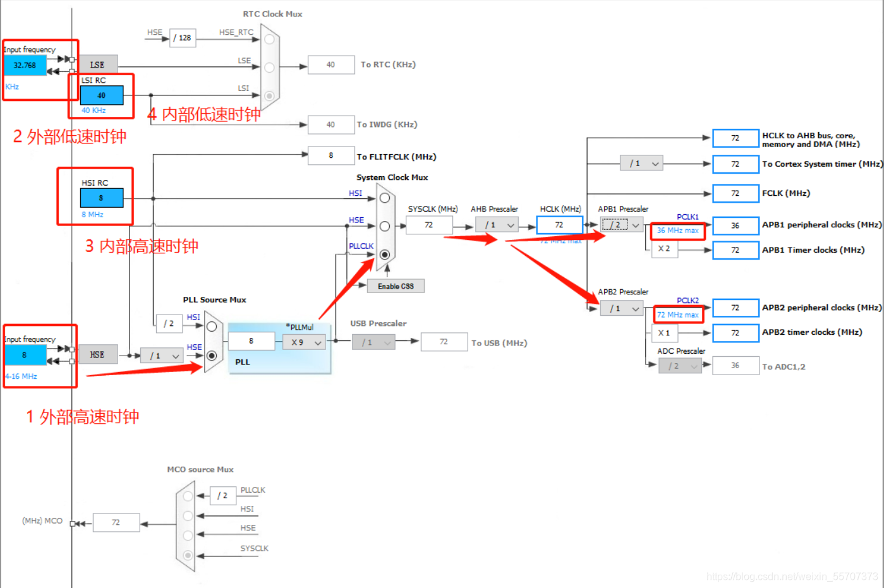The height and width of the screenshot is (588, 884).
Task: Click the HSI RC 8 value box
Action: [102, 198]
